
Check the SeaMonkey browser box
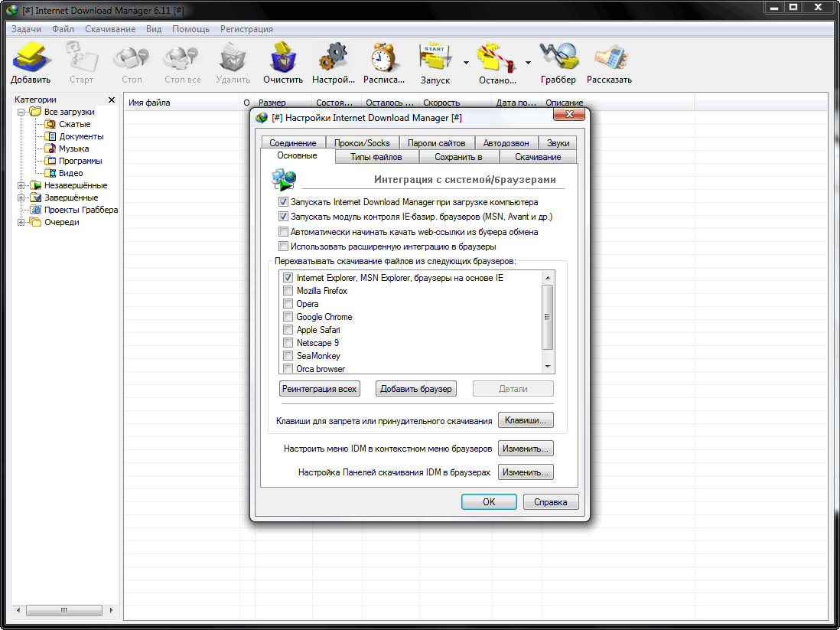[288, 355]
